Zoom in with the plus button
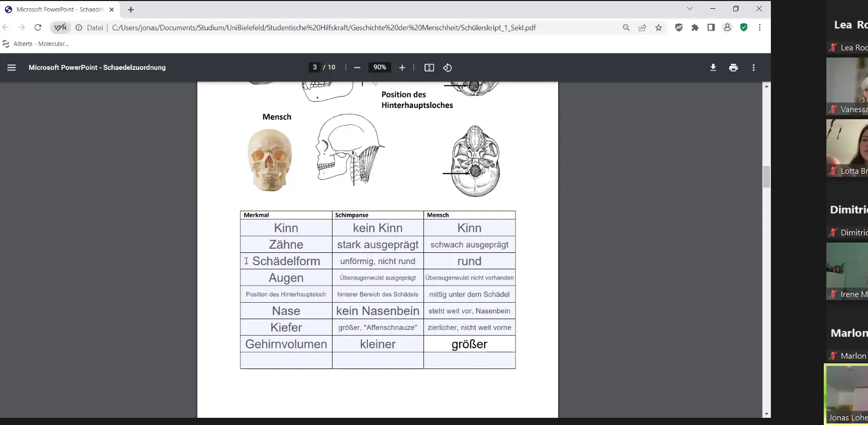Viewport: 868px width, 425px height. [402, 67]
